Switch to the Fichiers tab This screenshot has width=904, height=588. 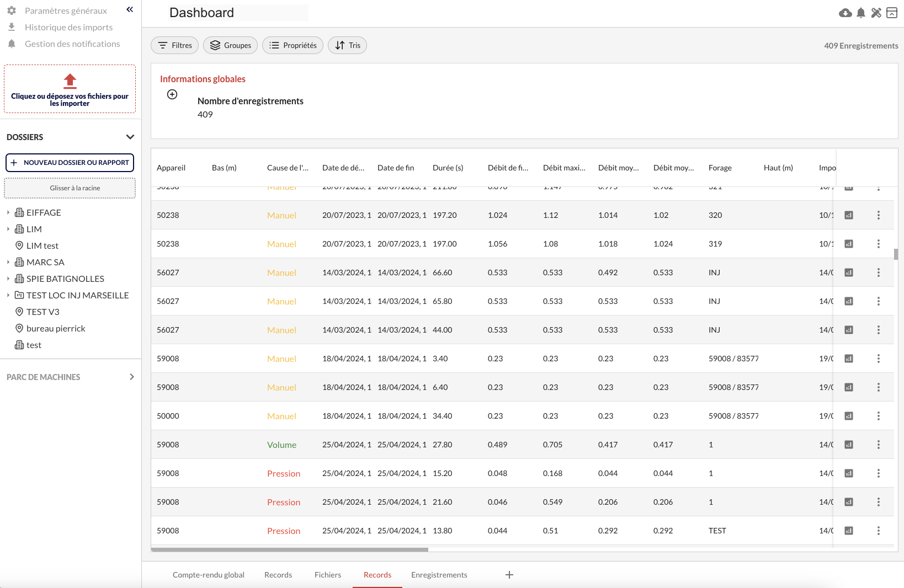click(x=327, y=575)
